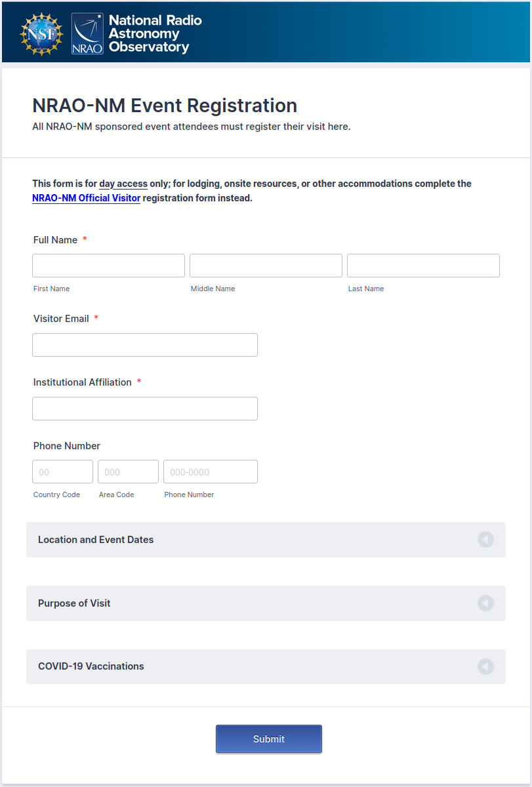Focus the Institutional Affiliation field
This screenshot has width=532, height=787.
click(x=145, y=409)
